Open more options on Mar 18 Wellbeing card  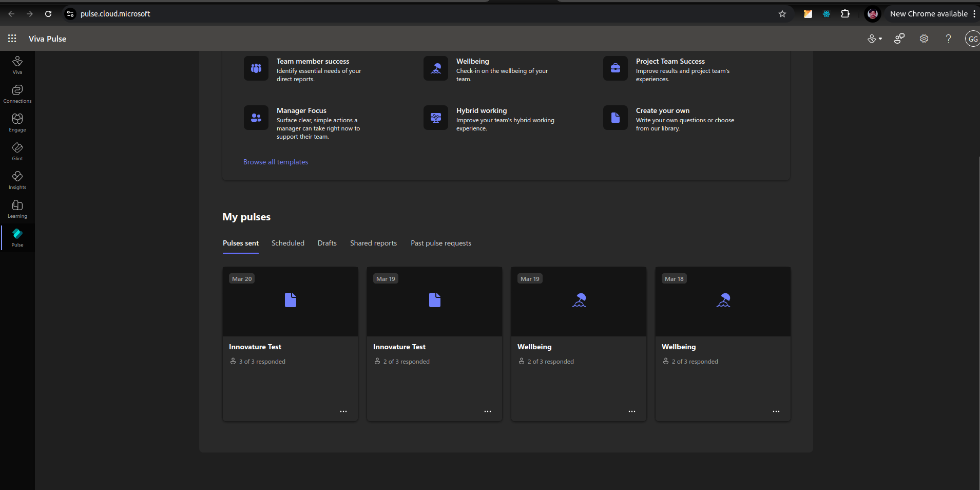(x=776, y=411)
